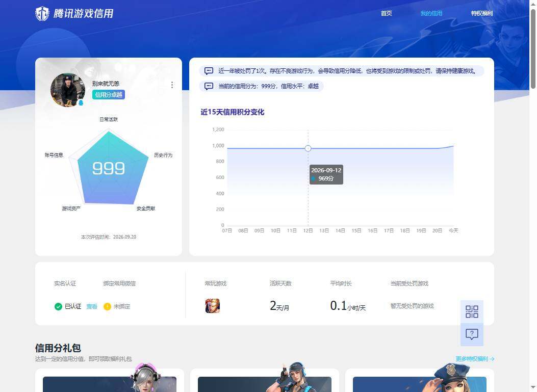Click the speech bubble icon beside current score
Screen dimensions: 537x392
[209, 86]
